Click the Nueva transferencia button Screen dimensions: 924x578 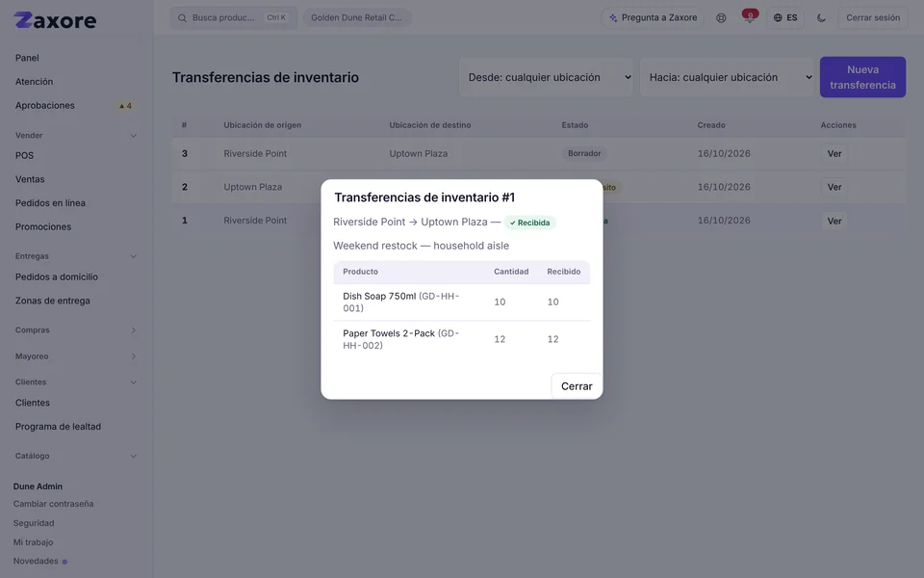point(862,77)
